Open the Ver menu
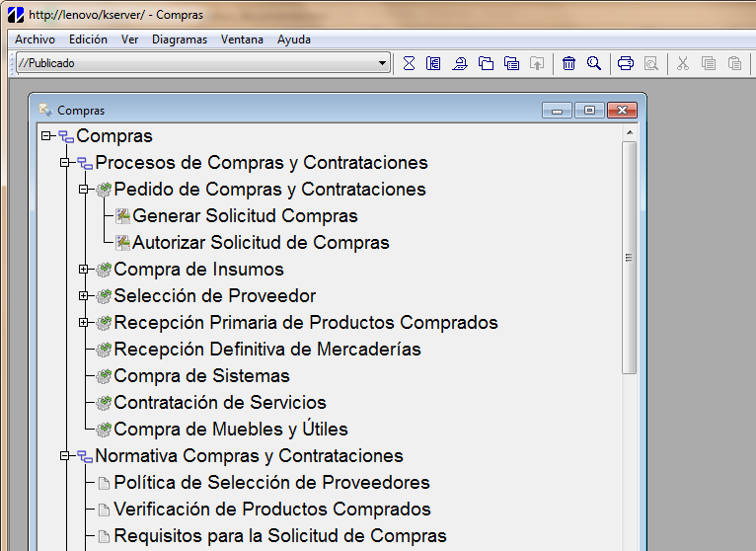Screen dimensions: 756x551 tap(129, 39)
